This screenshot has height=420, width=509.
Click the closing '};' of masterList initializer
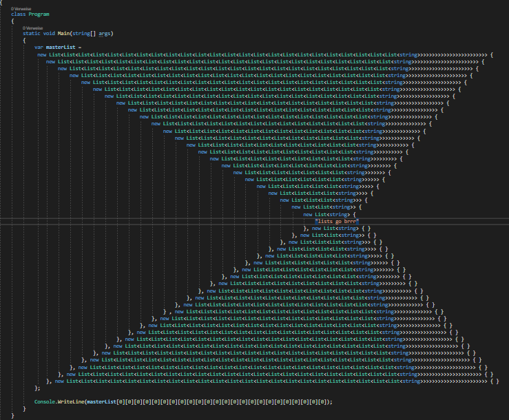coord(37,388)
